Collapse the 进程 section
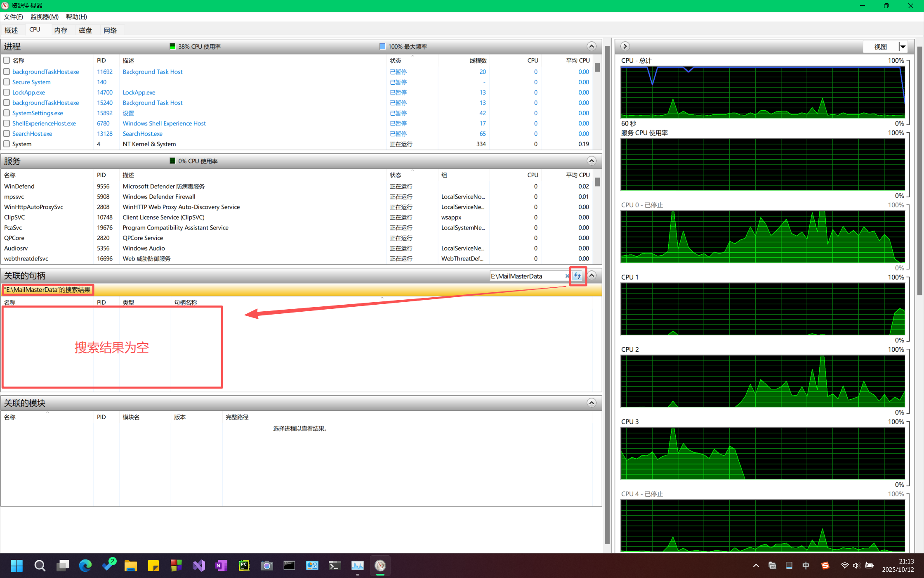This screenshot has width=924, height=578. [592, 46]
